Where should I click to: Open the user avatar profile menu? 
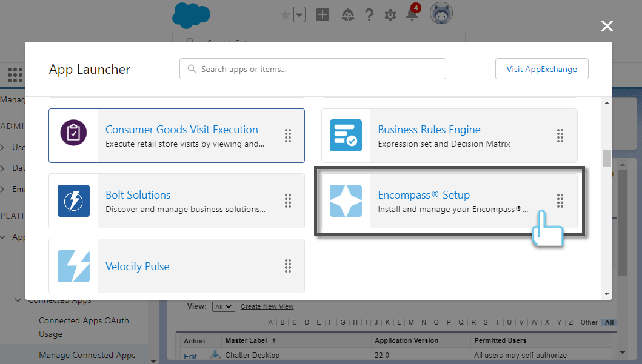pos(441,13)
